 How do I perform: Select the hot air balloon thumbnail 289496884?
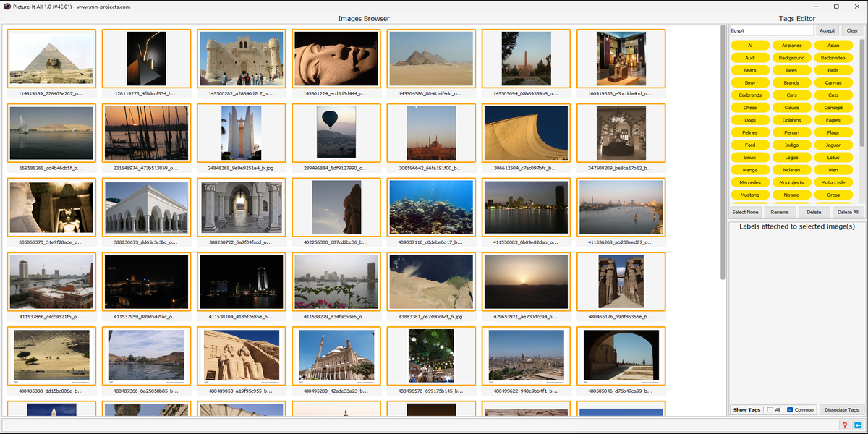click(336, 133)
